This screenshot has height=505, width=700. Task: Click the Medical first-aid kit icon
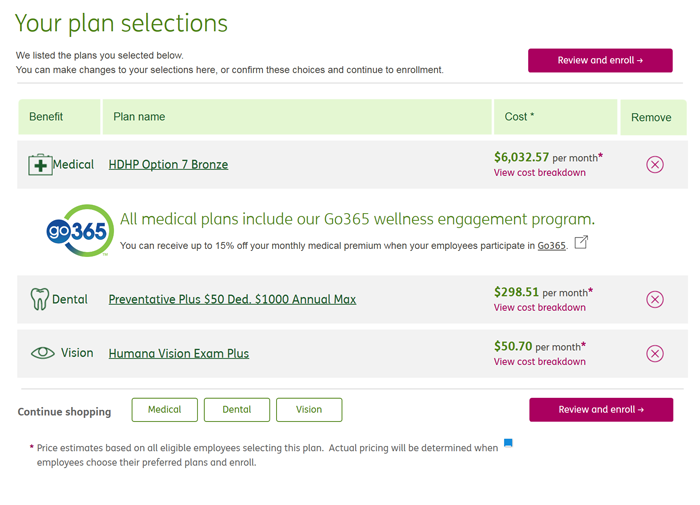coord(40,165)
